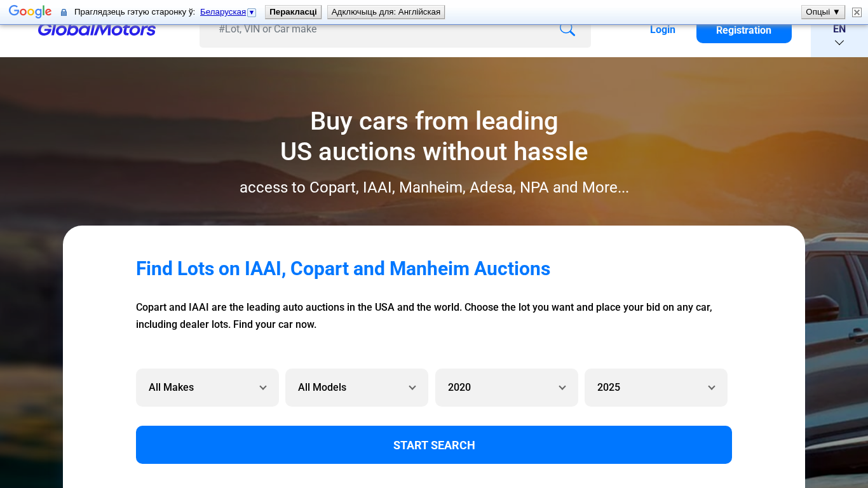
Task: Focus the Lot, VIN or Car make field
Action: (x=381, y=30)
